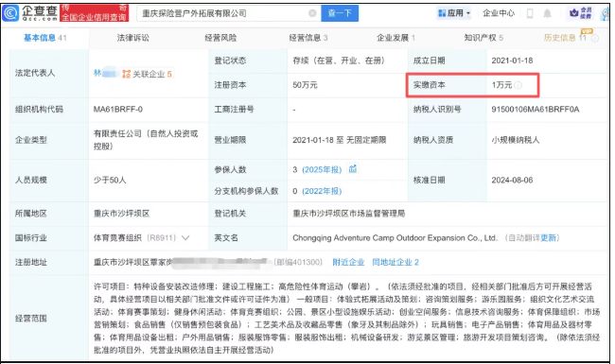Click the 查一下 search button

pos(340,13)
